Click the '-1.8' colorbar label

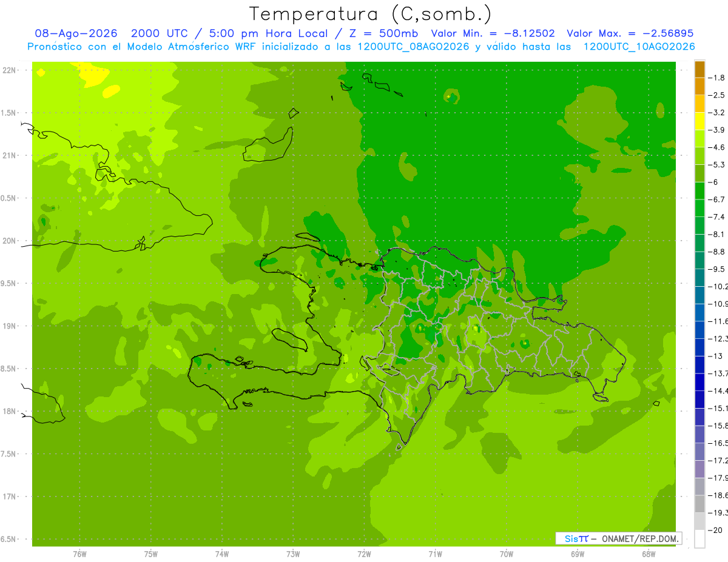point(716,78)
